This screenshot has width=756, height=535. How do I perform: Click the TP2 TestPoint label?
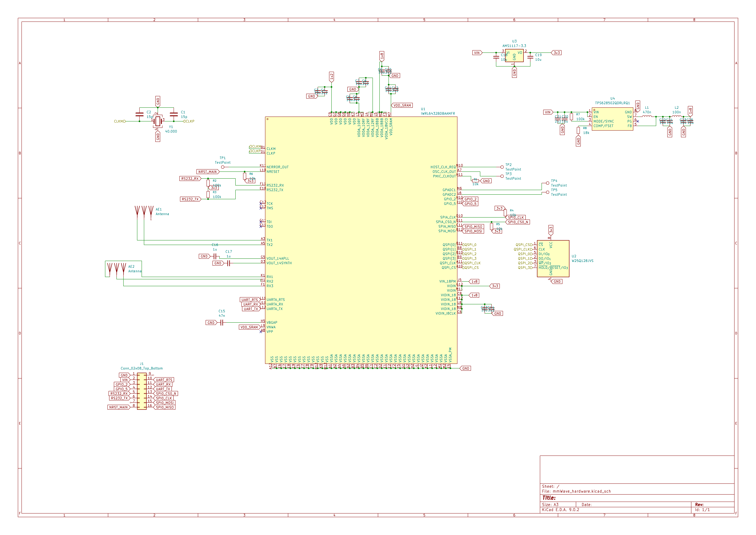click(x=513, y=167)
